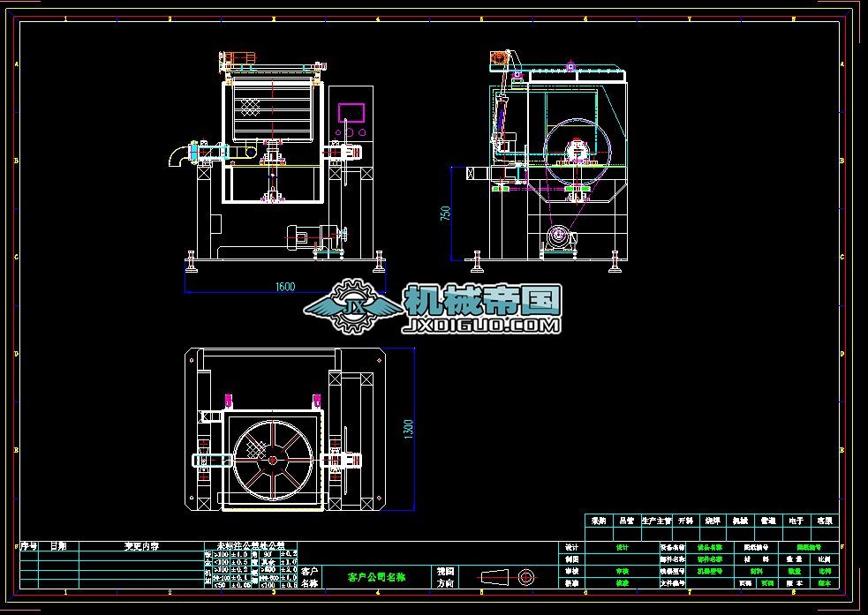The image size is (868, 615).
Task: Click the white 页码 label
Action: (745, 583)
